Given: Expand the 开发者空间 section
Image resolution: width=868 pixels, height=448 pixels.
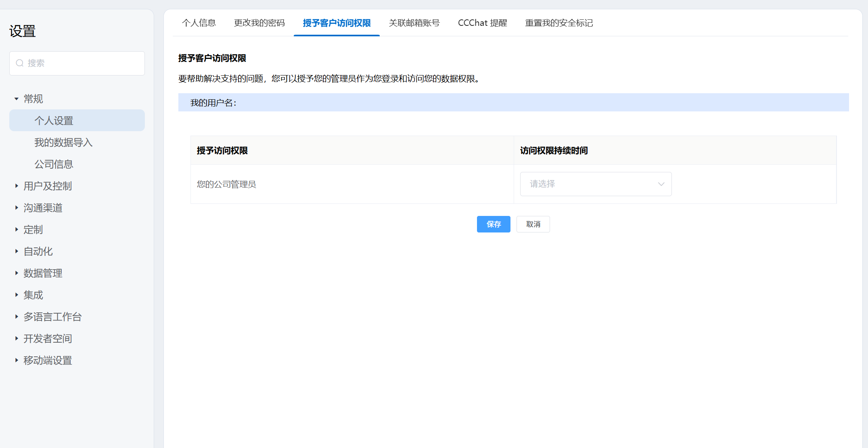Looking at the screenshot, I should pos(17,339).
